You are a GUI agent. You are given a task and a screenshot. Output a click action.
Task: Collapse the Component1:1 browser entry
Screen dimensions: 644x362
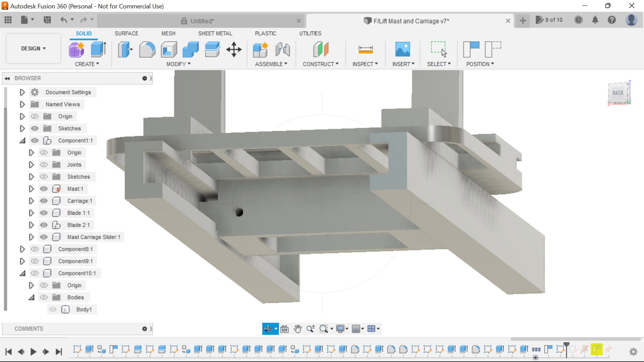(22, 140)
